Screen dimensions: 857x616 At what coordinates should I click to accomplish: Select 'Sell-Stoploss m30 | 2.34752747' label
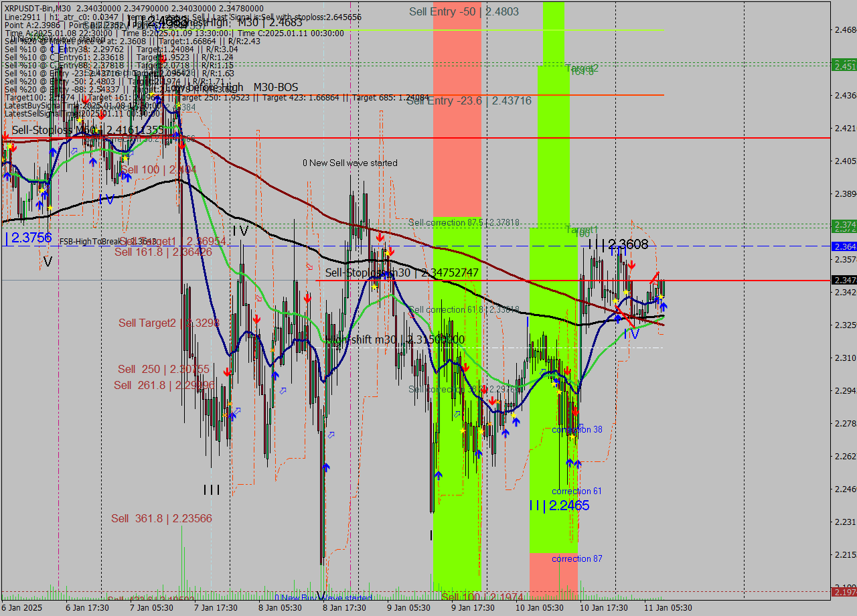[402, 273]
